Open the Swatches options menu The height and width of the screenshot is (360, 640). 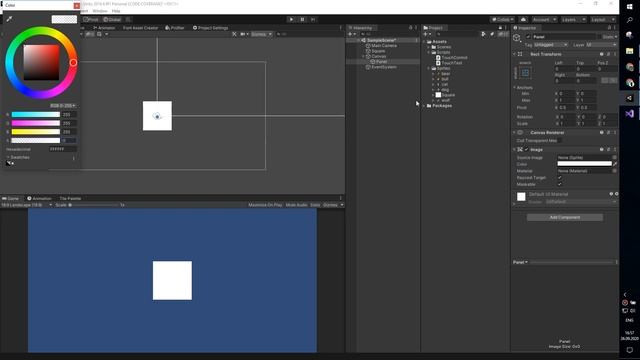[73, 158]
